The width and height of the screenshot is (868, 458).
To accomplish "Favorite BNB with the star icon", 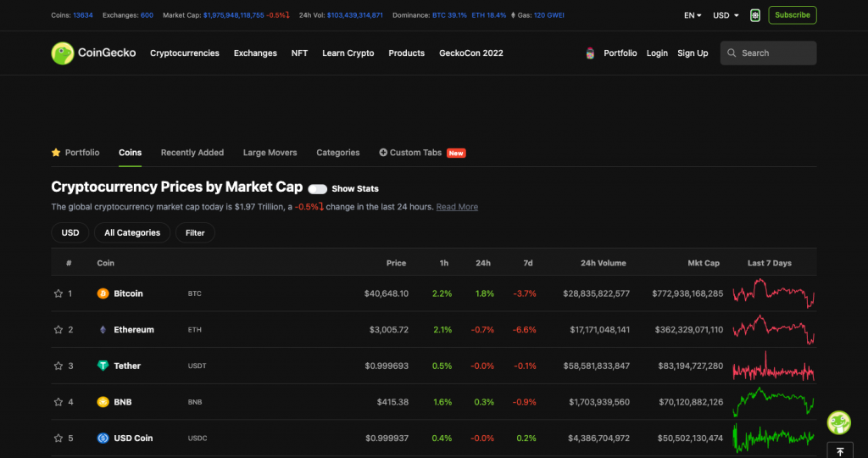I will point(58,402).
